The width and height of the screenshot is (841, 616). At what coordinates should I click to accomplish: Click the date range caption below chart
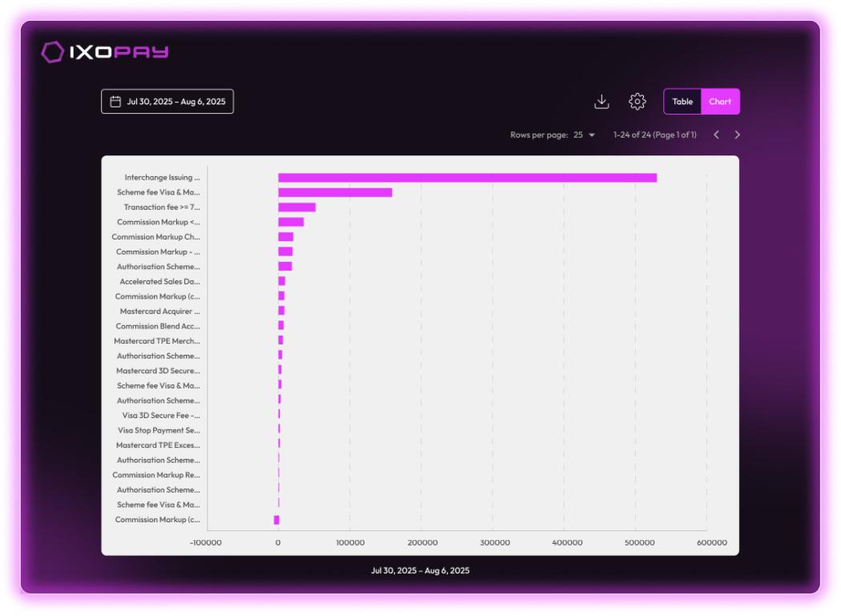pyautogui.click(x=420, y=570)
